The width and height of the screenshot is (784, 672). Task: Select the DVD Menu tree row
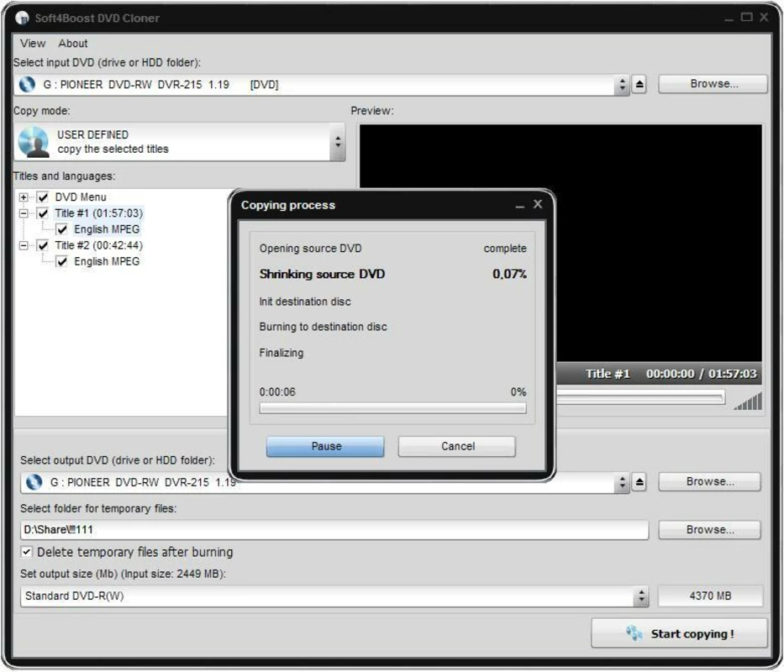tap(81, 197)
